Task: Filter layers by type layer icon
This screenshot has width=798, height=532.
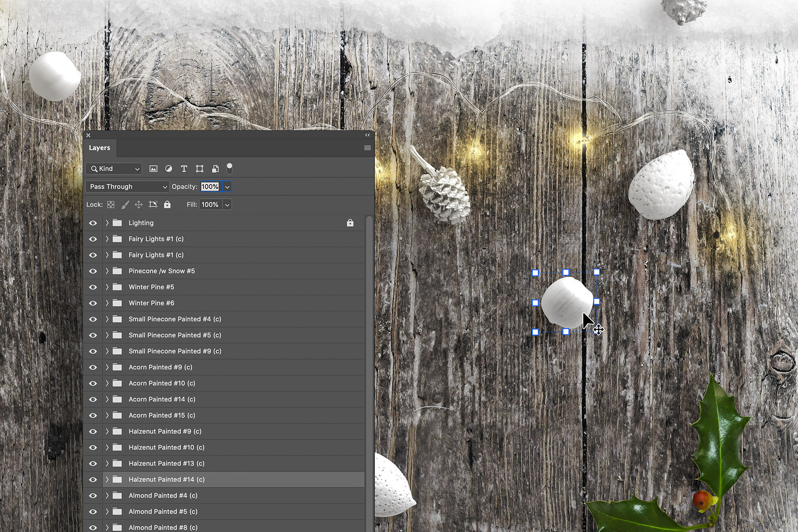Action: [184, 169]
